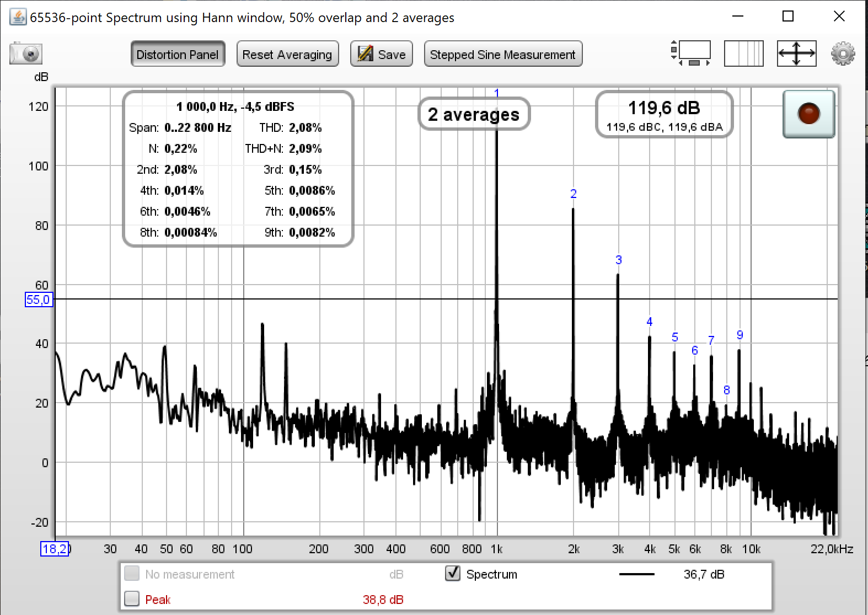Start recording with the red record button
The height and width of the screenshot is (615, 868).
808,114
